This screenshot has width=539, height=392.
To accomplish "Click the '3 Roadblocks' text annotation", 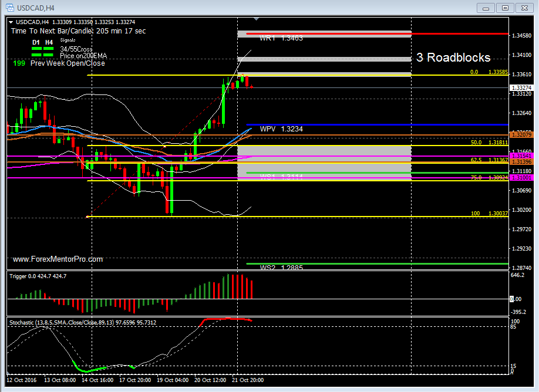I will click(x=453, y=58).
